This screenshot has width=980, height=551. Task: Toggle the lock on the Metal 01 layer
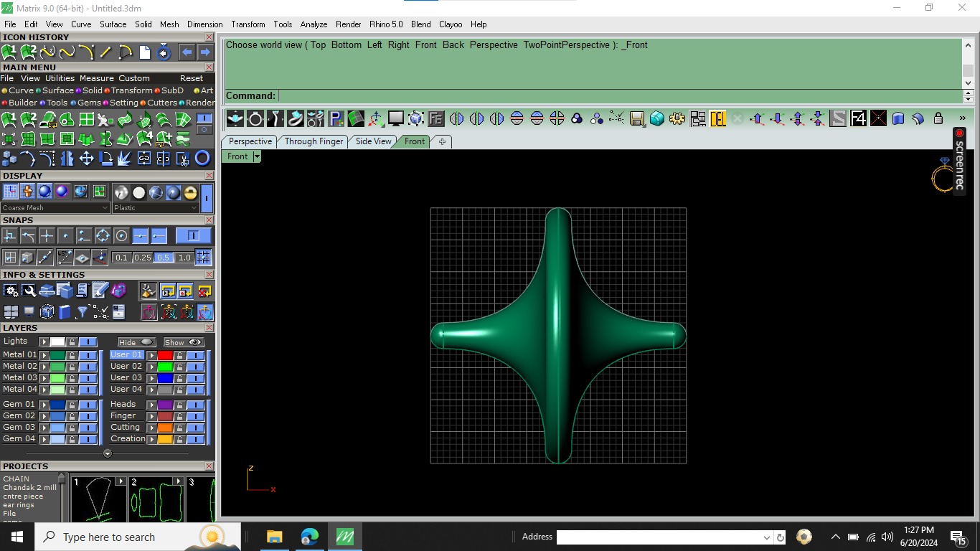click(x=72, y=355)
